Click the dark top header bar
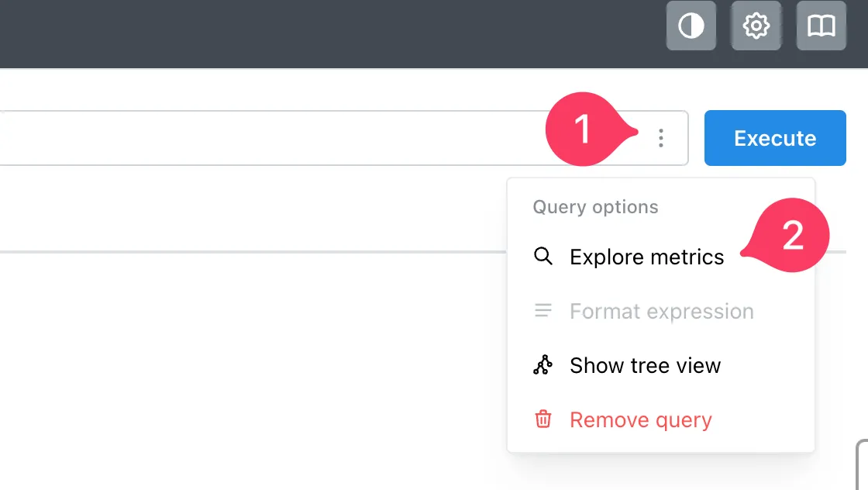This screenshot has width=868, height=490. (x=310, y=31)
